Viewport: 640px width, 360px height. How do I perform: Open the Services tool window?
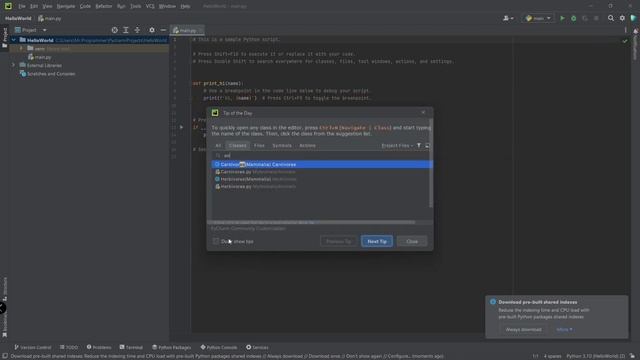pyautogui.click(x=257, y=347)
